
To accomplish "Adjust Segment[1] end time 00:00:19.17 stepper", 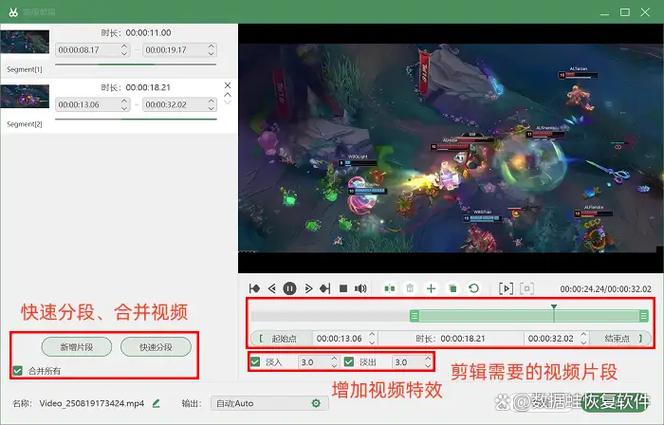I will (211, 50).
